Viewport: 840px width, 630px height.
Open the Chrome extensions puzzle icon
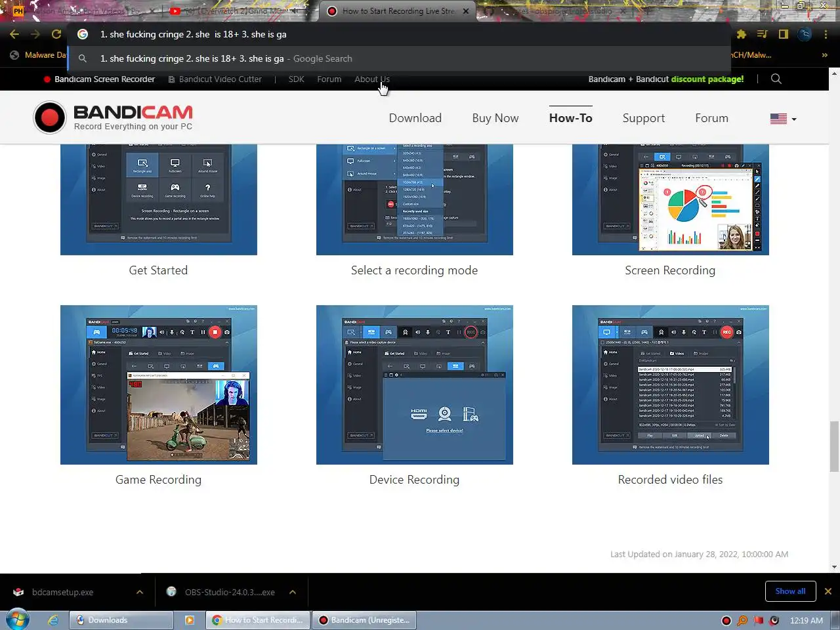point(742,34)
